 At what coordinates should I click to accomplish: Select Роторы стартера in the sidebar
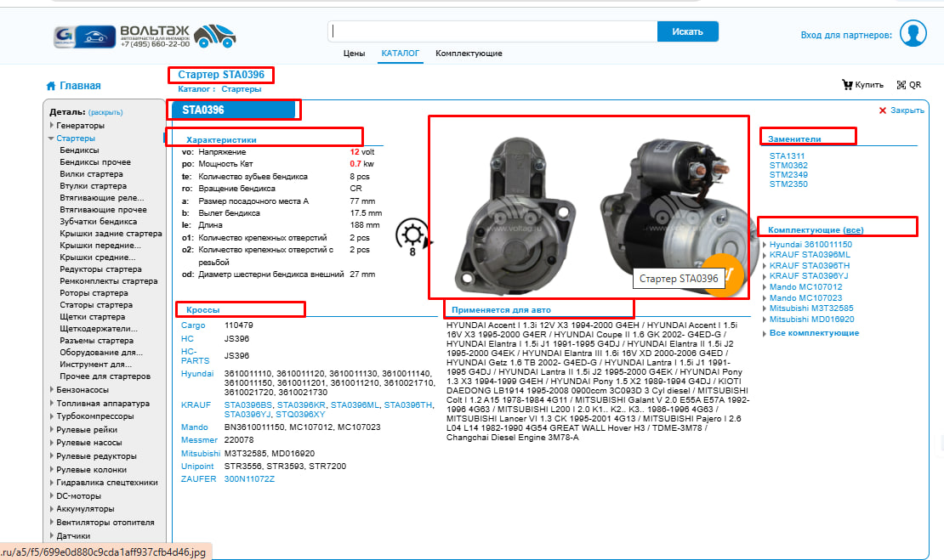[x=94, y=293]
